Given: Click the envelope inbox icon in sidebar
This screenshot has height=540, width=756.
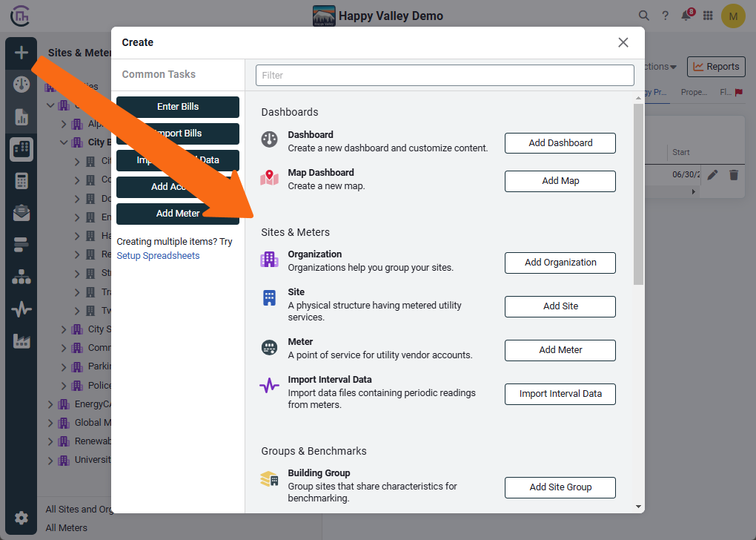Looking at the screenshot, I should (21, 213).
